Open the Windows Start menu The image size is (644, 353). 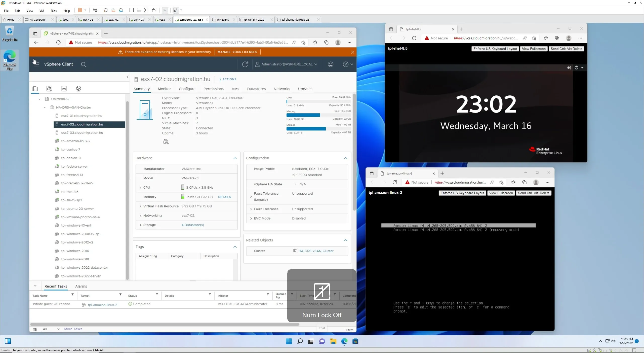[x=289, y=341]
